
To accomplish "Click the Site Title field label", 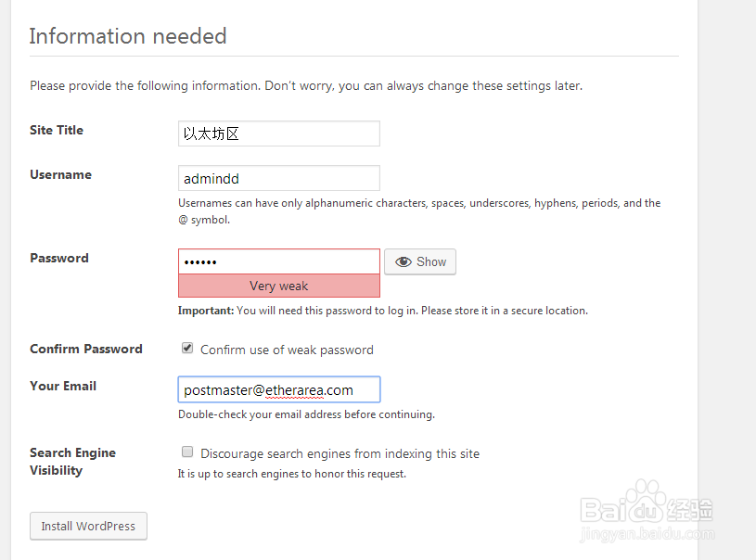I will click(57, 131).
